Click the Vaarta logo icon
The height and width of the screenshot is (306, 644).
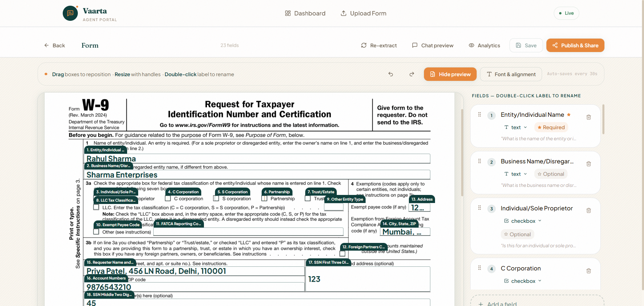tap(70, 13)
